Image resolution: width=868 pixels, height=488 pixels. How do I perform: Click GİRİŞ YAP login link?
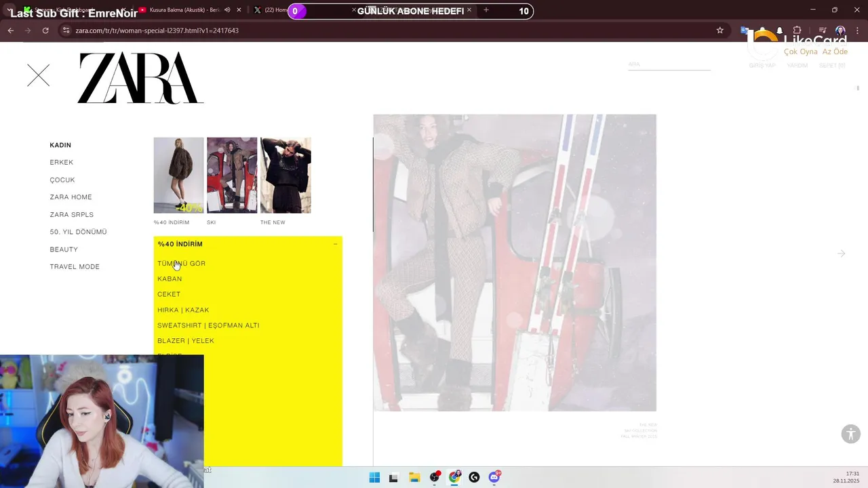click(x=762, y=66)
